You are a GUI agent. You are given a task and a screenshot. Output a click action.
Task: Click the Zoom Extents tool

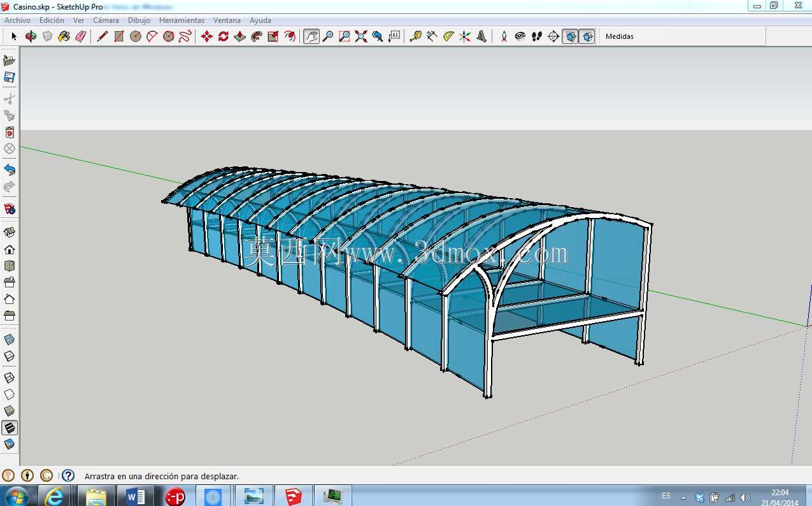361,36
